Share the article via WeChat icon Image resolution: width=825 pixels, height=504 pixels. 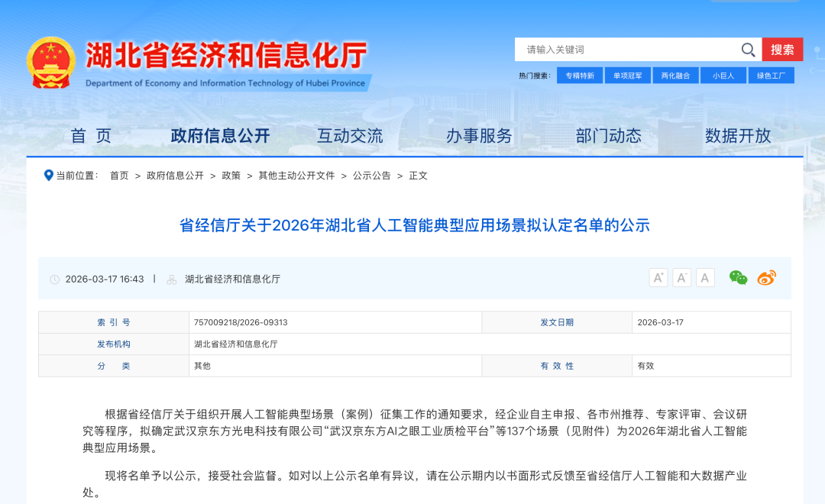pyautogui.click(x=738, y=278)
